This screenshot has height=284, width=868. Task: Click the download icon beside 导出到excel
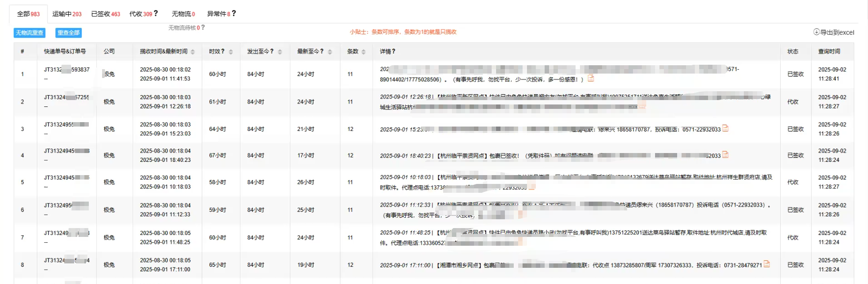816,32
